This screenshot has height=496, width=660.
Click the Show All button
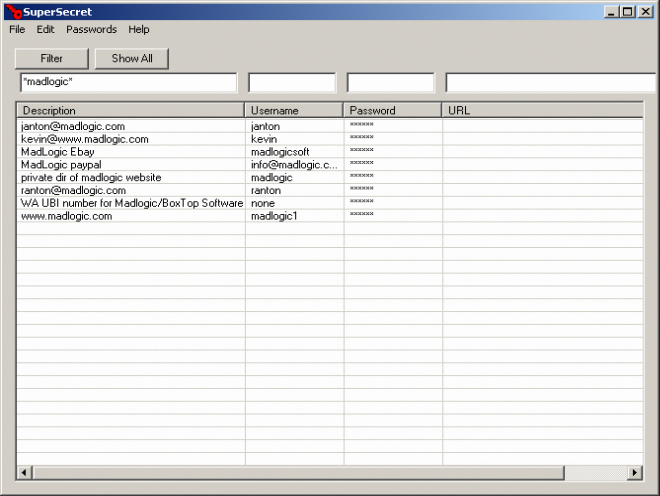tap(132, 59)
